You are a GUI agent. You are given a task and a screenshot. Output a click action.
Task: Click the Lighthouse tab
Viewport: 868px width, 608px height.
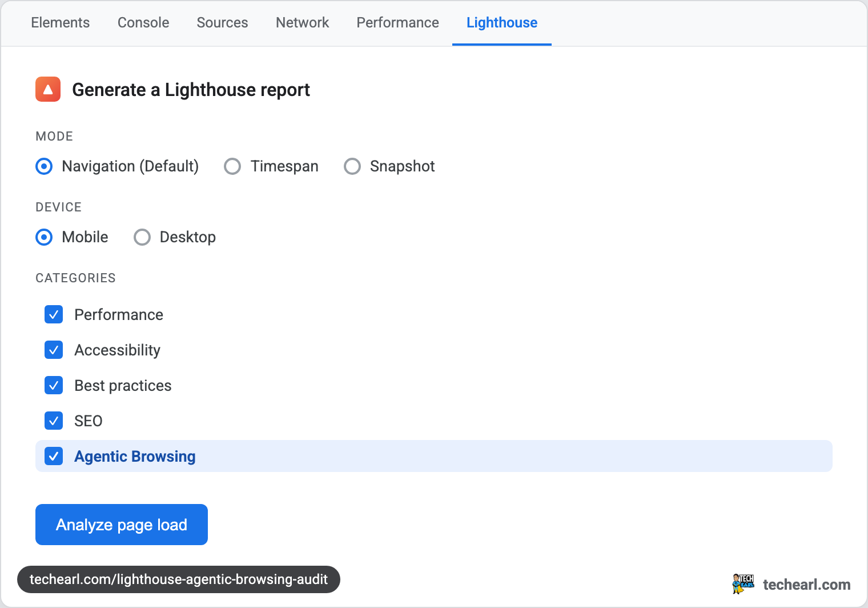502,22
